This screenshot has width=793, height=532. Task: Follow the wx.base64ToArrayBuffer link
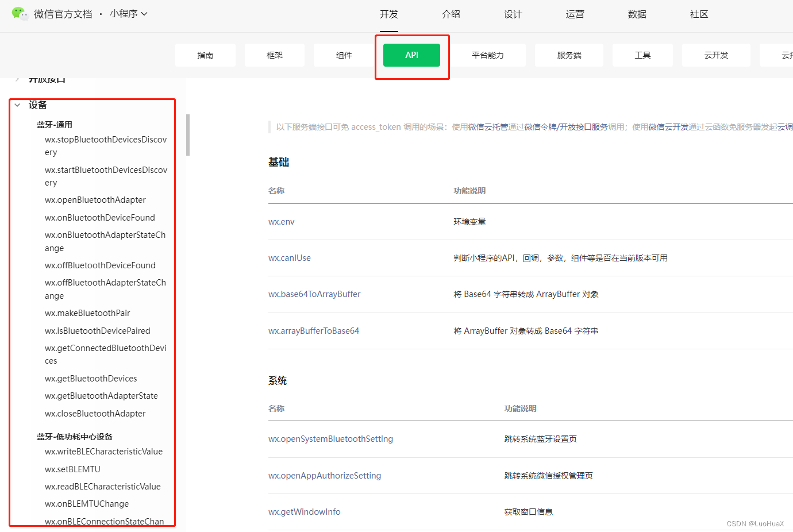(314, 294)
